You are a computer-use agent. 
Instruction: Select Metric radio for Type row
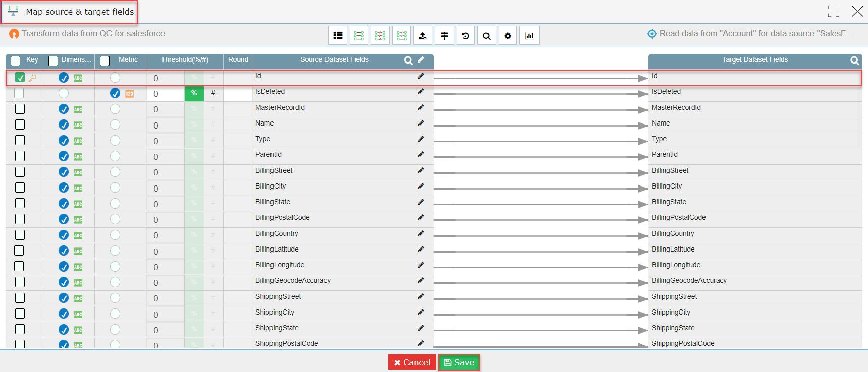click(115, 141)
